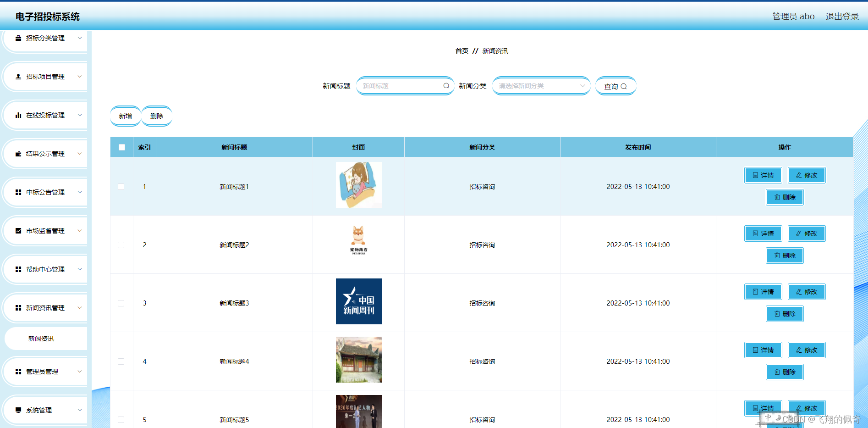Viewport: 868px width, 428px height.
Task: Open the 首页 breadcrumb link
Action: click(x=461, y=51)
